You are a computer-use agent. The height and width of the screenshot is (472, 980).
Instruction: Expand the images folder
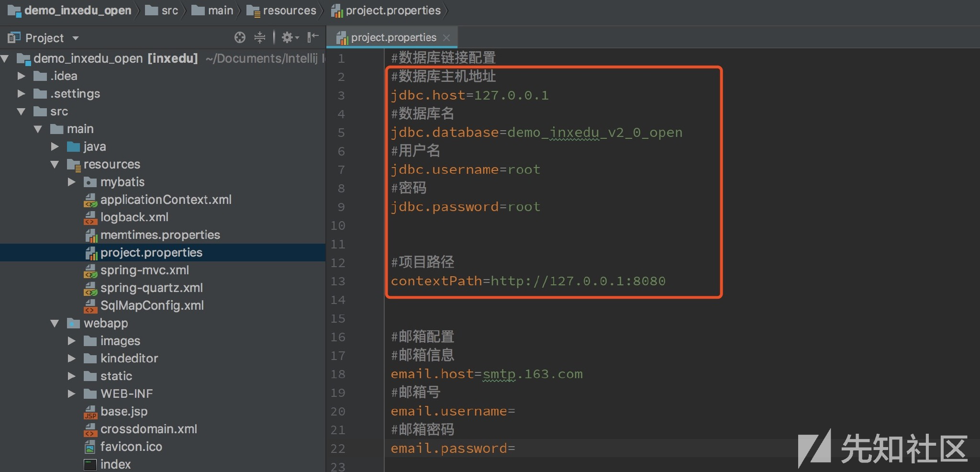[72, 341]
